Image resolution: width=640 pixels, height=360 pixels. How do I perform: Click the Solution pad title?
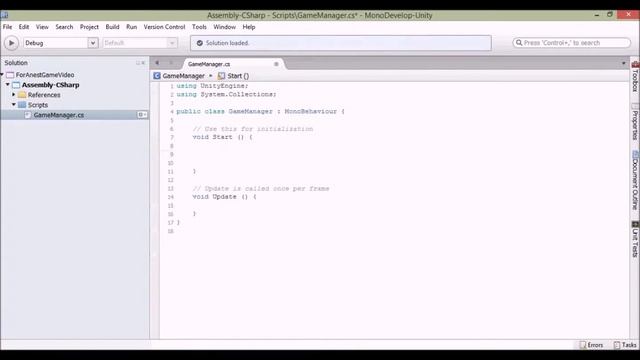coord(16,63)
